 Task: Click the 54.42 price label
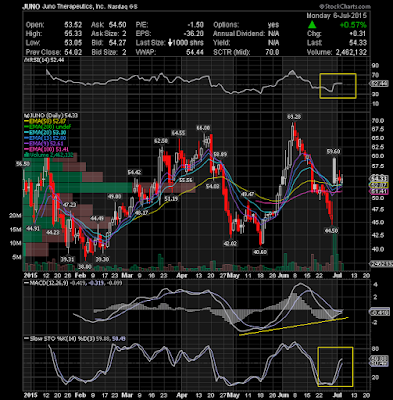click(134, 172)
